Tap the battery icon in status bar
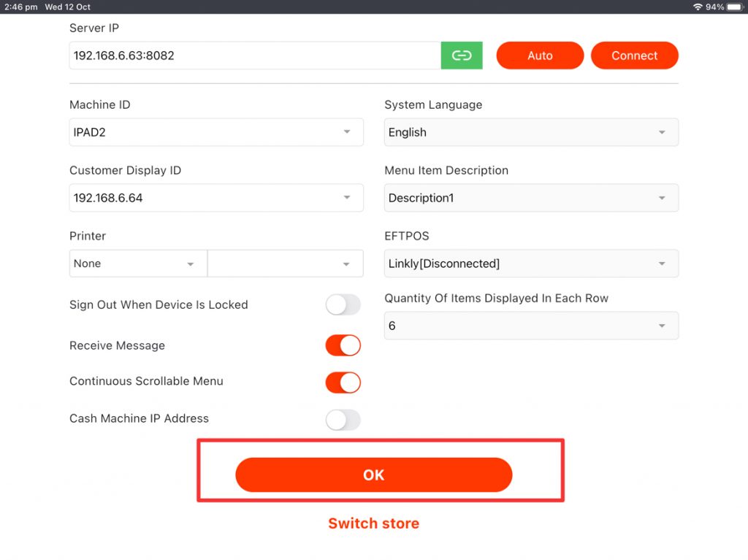The width and height of the screenshot is (748, 560). (x=734, y=7)
